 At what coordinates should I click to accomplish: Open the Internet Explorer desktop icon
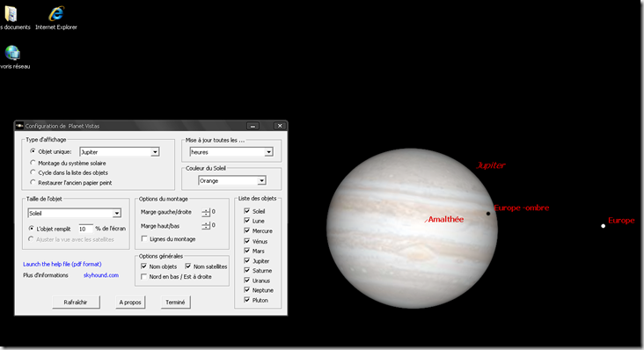point(56,13)
